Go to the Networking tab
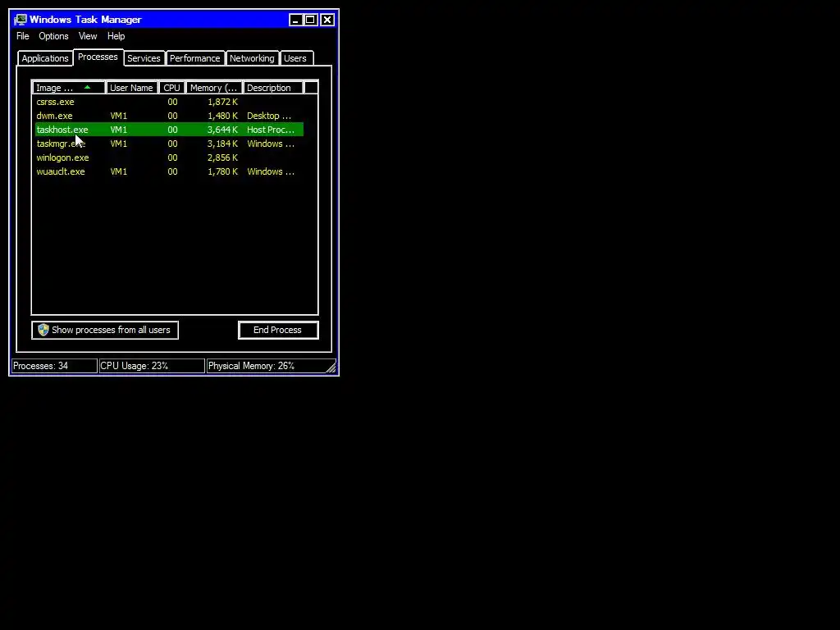This screenshot has width=840, height=630. 252,58
